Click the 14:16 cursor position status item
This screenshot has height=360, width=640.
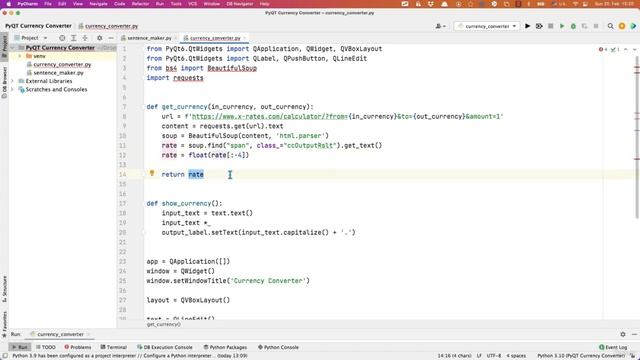coord(454,356)
